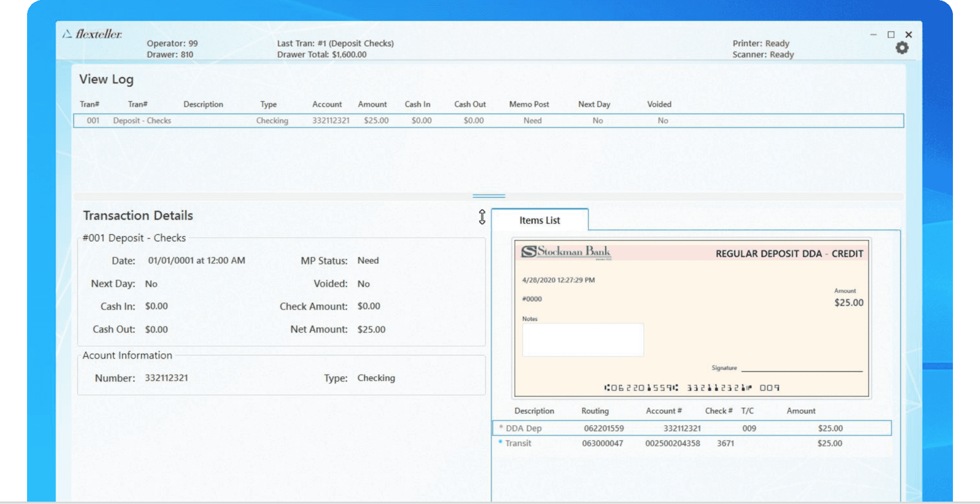Click the Cash Out column header
This screenshot has height=504, width=980.
[470, 104]
